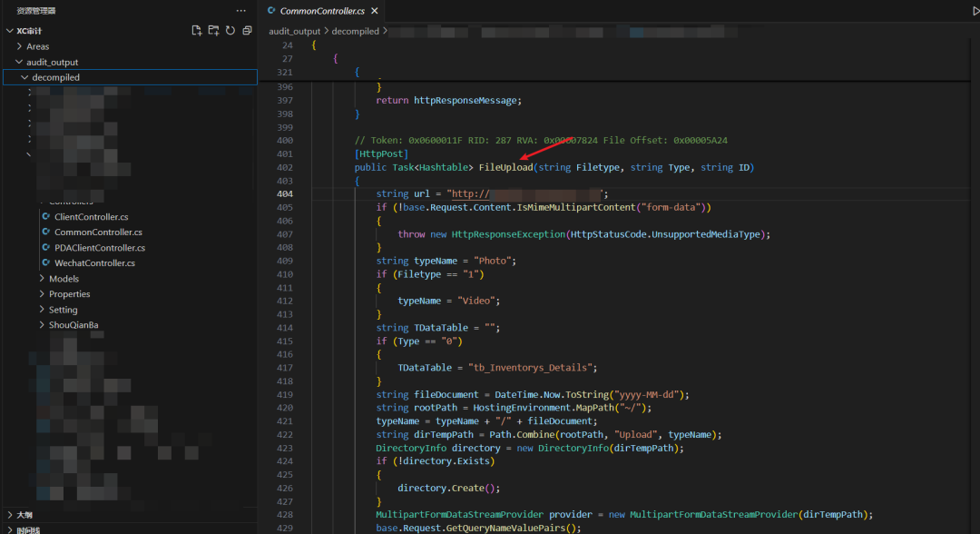The image size is (980, 534).
Task: Expand the Models folder
Action: click(42, 278)
